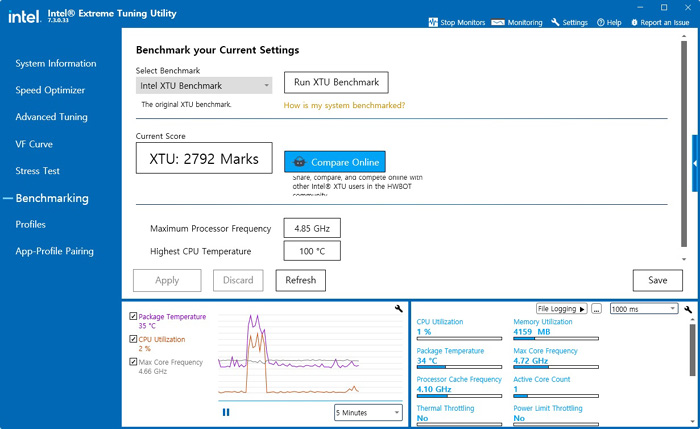Toggle Max Core Frequency graph checkbox

[133, 362]
